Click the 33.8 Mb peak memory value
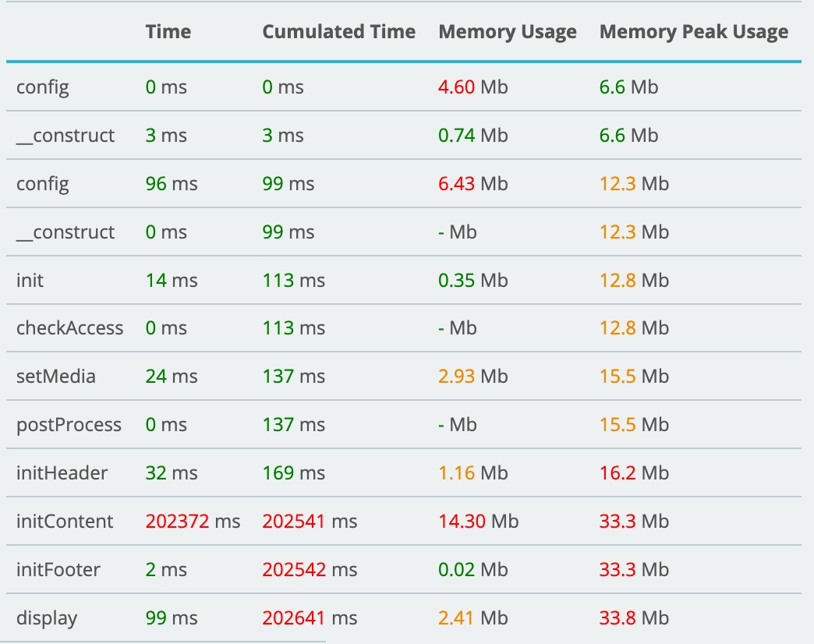Screen dimensions: 814x644 (633, 618)
